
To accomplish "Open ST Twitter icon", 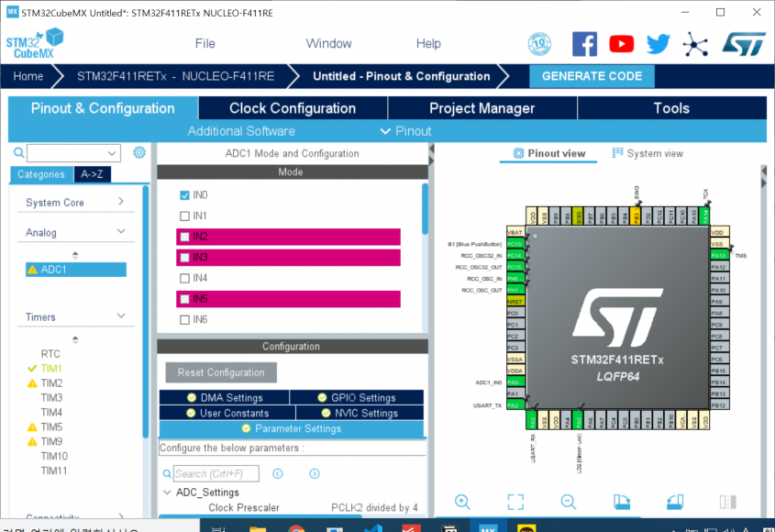I will pos(659,44).
